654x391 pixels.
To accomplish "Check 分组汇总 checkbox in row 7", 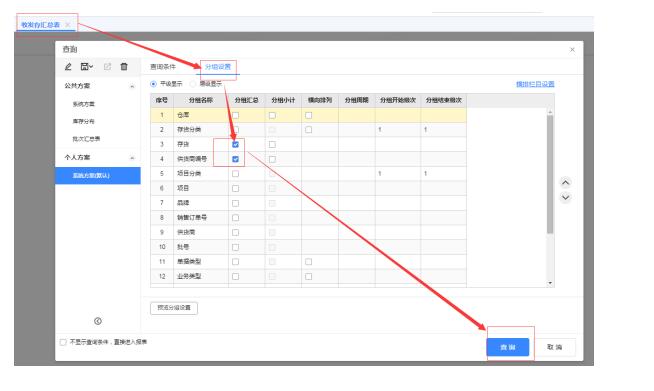I will (236, 203).
